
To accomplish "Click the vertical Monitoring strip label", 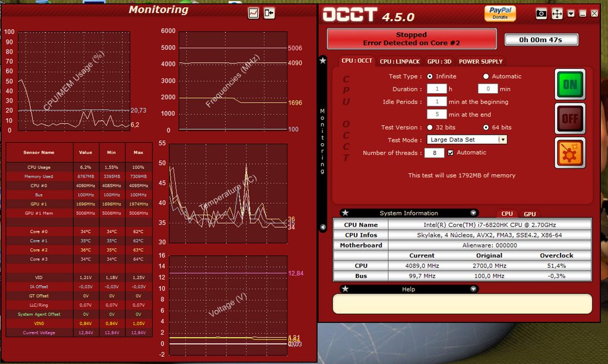I will 322,141.
